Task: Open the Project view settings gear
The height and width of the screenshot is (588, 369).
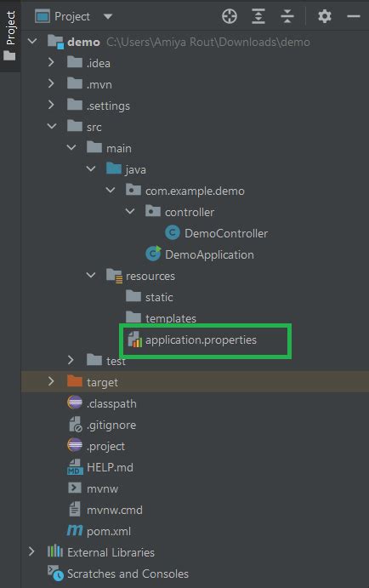Action: pos(325,16)
